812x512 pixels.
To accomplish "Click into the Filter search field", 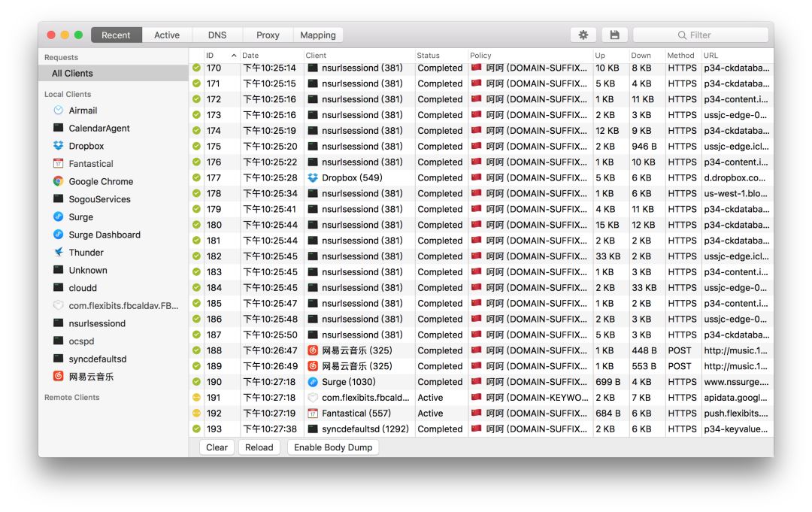I will click(701, 35).
